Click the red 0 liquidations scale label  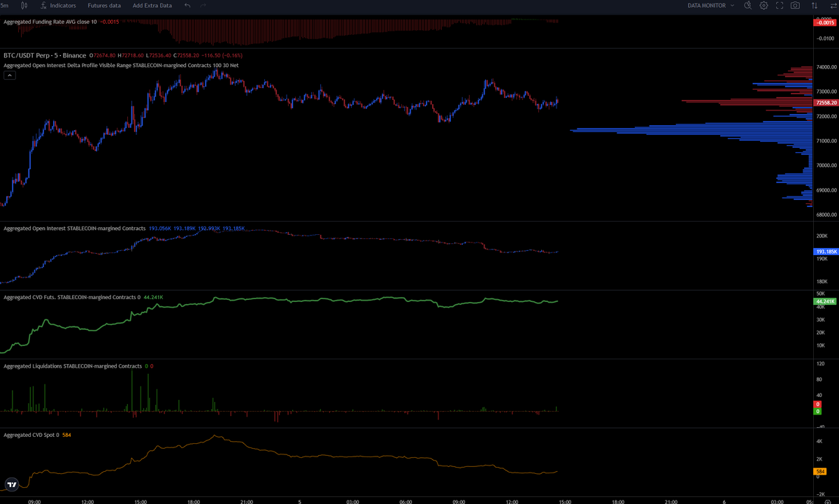pyautogui.click(x=817, y=405)
